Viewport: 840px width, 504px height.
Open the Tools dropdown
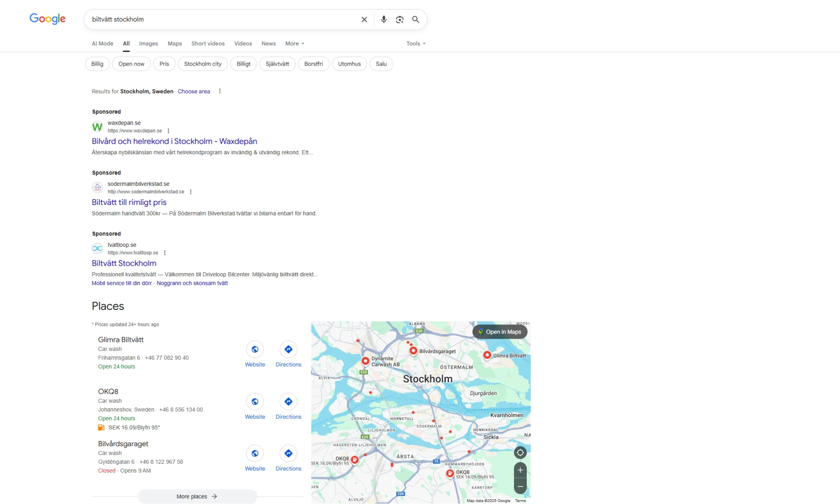416,44
